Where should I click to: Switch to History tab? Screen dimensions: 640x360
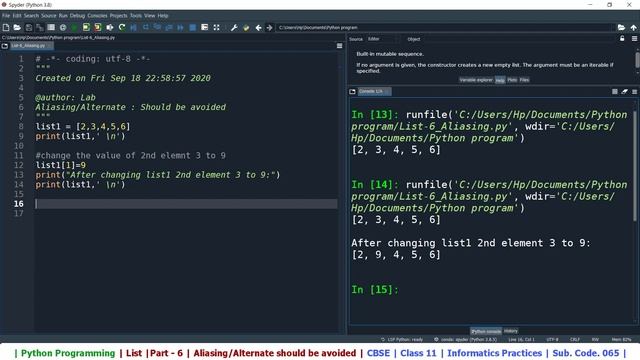point(511,331)
